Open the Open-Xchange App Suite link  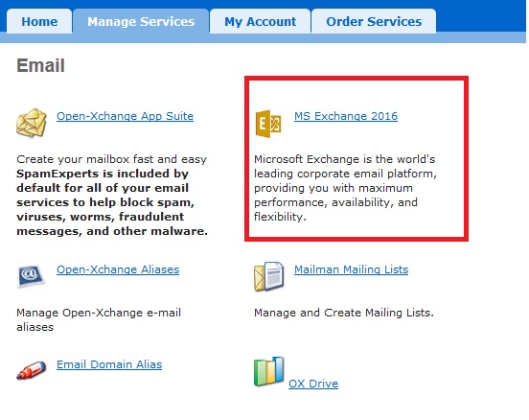click(126, 116)
